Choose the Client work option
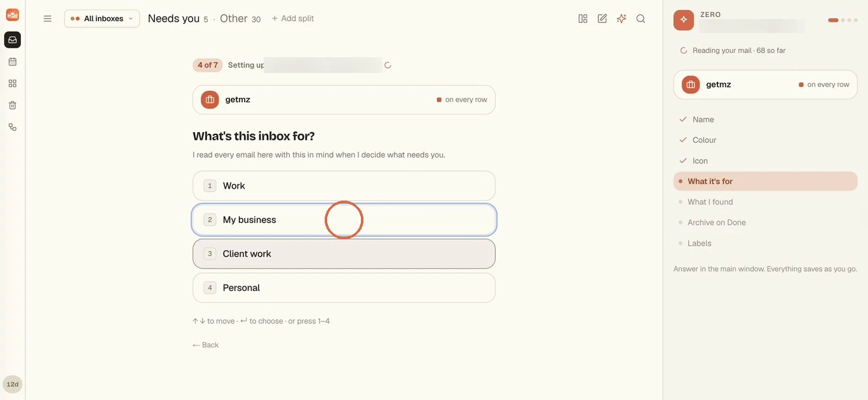868x400 pixels. coord(344,253)
